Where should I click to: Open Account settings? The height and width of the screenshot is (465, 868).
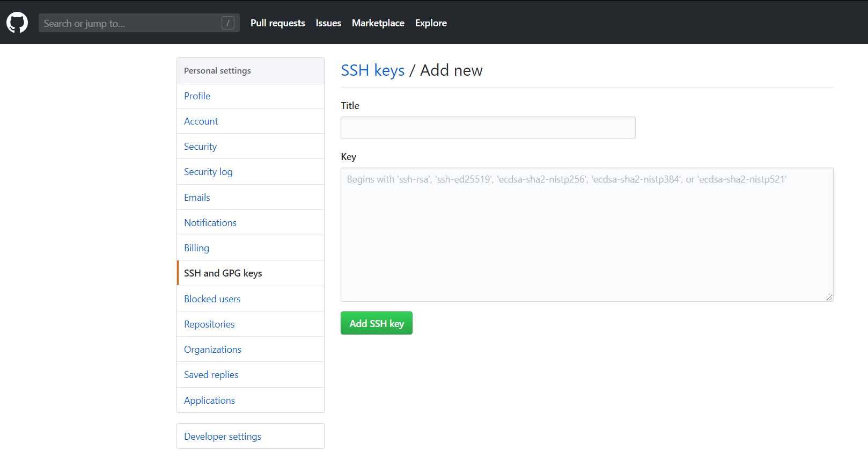(x=251, y=121)
